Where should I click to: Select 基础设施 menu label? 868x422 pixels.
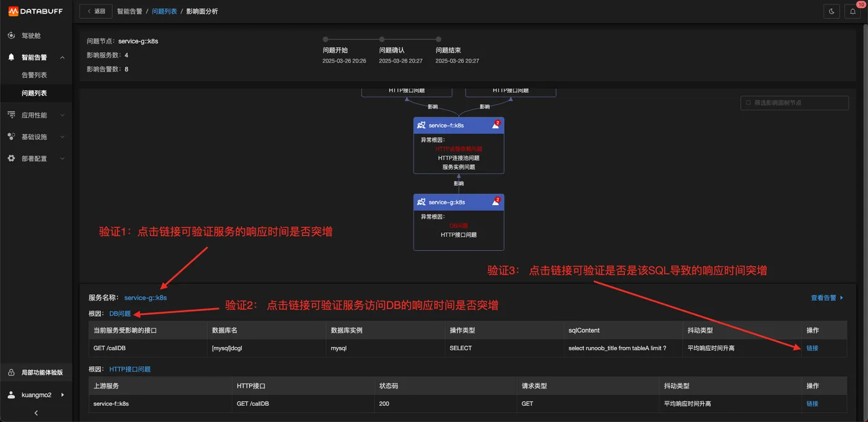[34, 136]
